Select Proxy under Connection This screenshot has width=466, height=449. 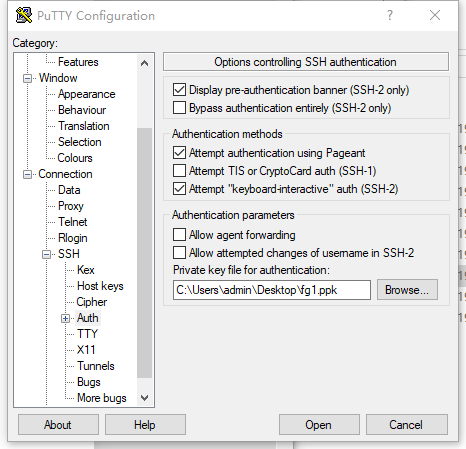click(x=71, y=206)
